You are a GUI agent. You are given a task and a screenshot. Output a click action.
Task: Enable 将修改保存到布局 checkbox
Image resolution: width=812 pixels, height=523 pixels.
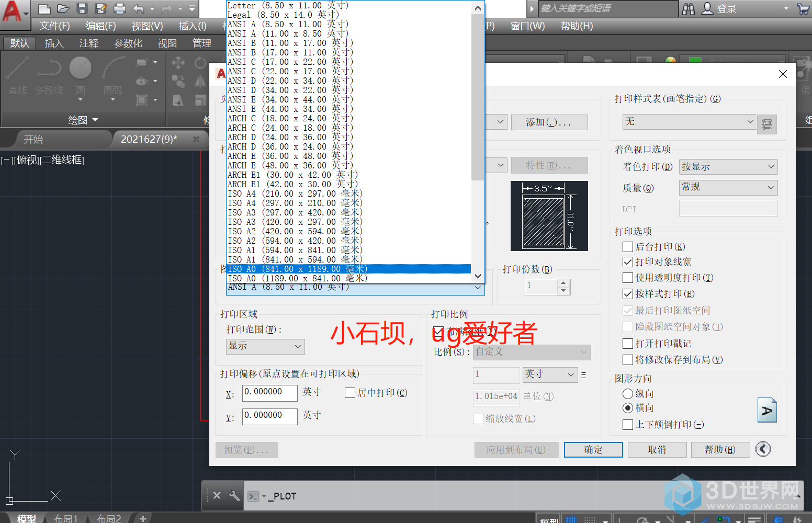point(628,359)
